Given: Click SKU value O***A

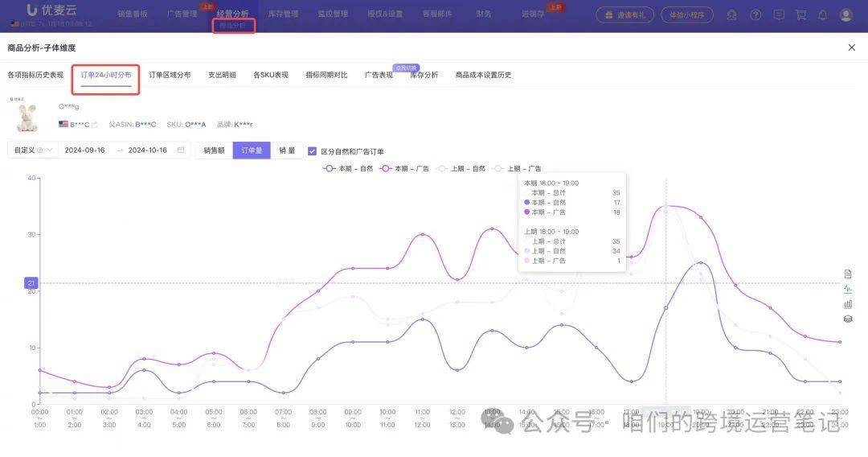Looking at the screenshot, I should coord(195,125).
